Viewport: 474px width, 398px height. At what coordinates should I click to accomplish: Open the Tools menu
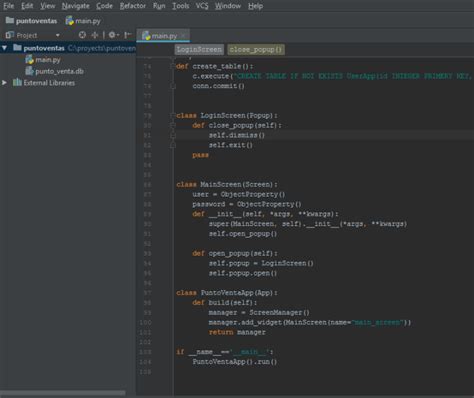pos(181,6)
